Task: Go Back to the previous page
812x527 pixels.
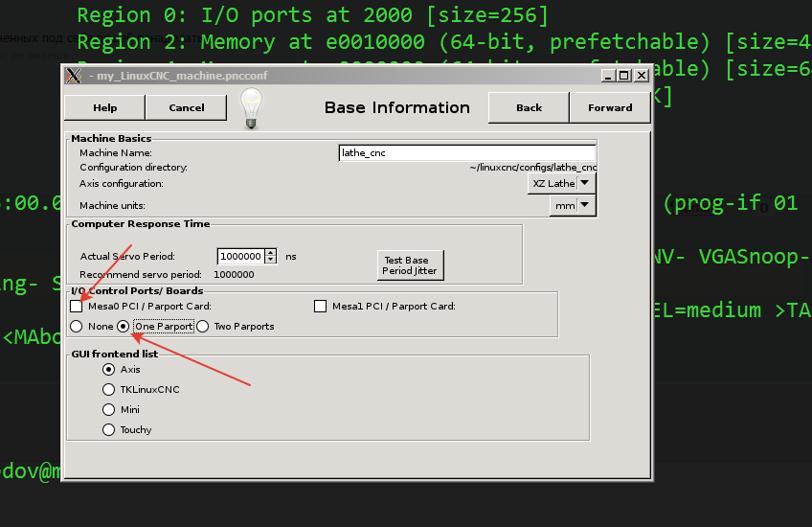Action: coord(529,107)
